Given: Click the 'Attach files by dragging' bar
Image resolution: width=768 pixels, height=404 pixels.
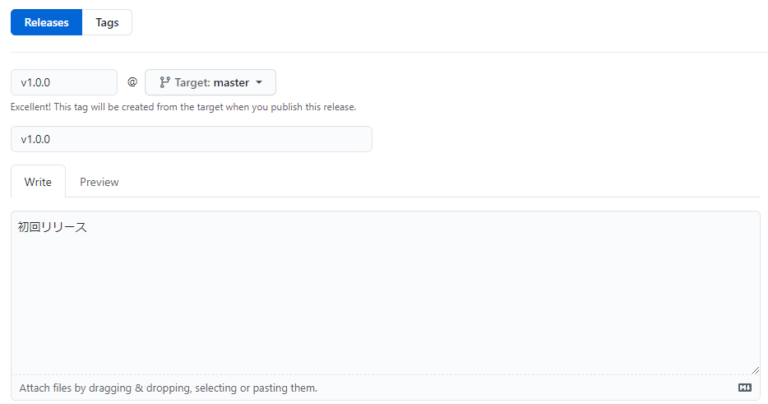Looking at the screenshot, I should (385, 387).
